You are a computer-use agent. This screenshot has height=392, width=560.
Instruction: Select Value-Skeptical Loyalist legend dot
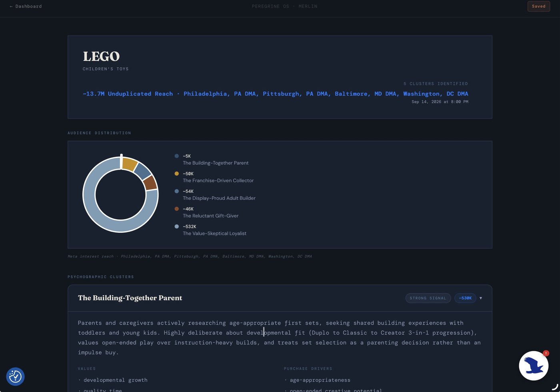click(177, 226)
